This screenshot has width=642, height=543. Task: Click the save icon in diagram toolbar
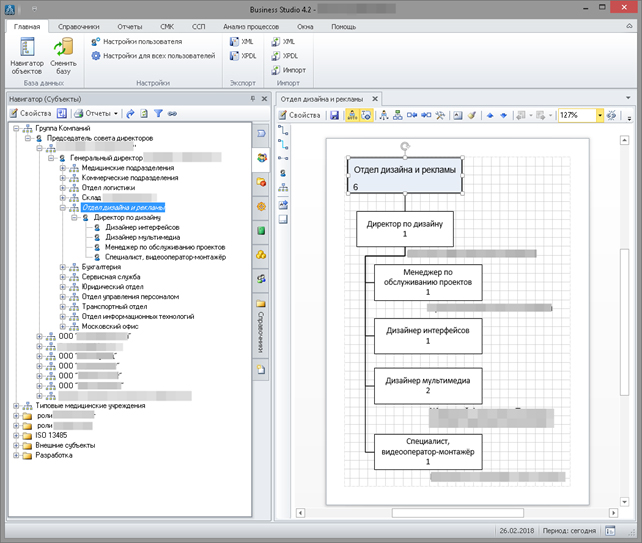335,115
